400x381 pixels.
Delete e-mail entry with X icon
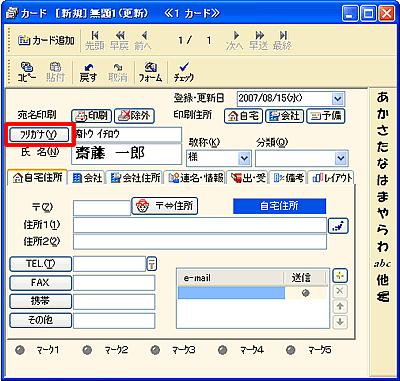point(340,291)
